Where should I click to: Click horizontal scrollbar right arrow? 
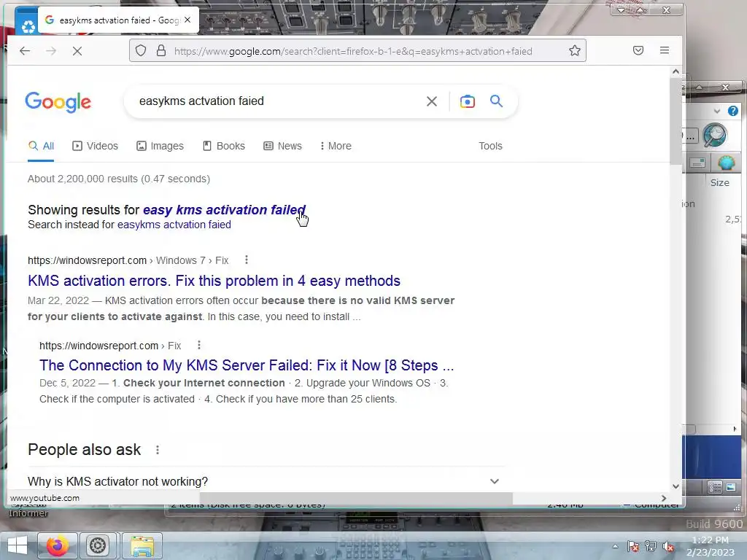click(664, 498)
